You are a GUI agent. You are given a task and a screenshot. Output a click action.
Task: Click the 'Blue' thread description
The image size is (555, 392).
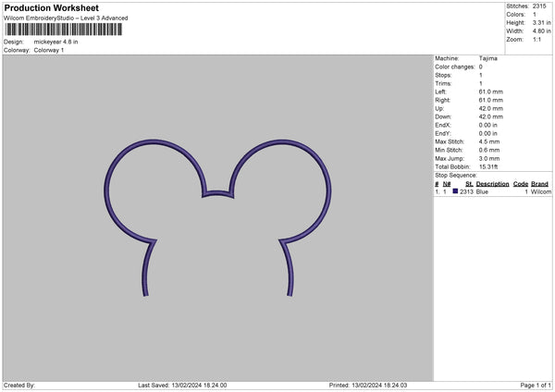coord(482,191)
